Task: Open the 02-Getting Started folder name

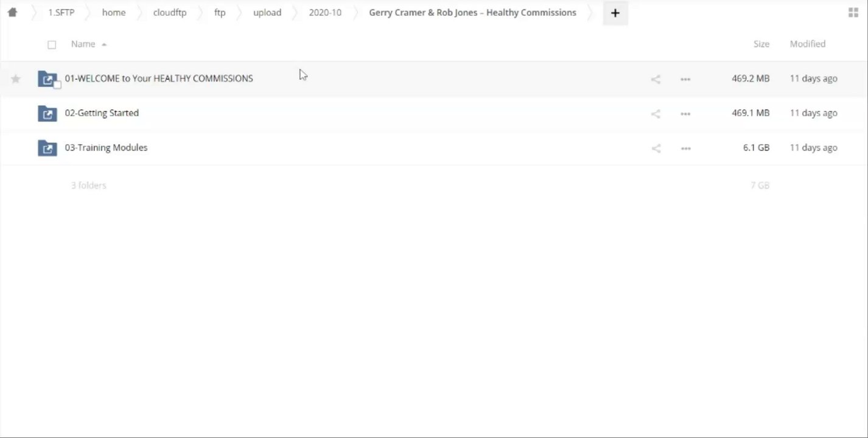Action: tap(102, 113)
